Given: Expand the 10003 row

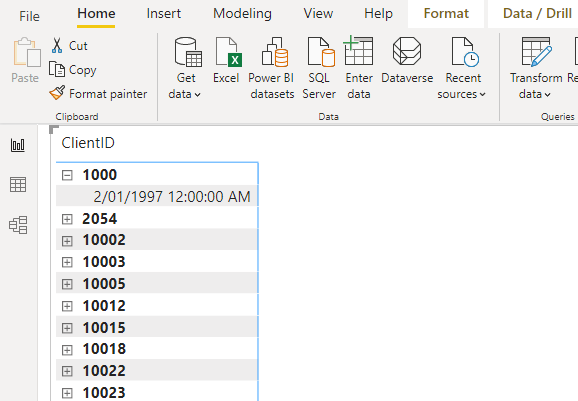Looking at the screenshot, I should tap(67, 262).
